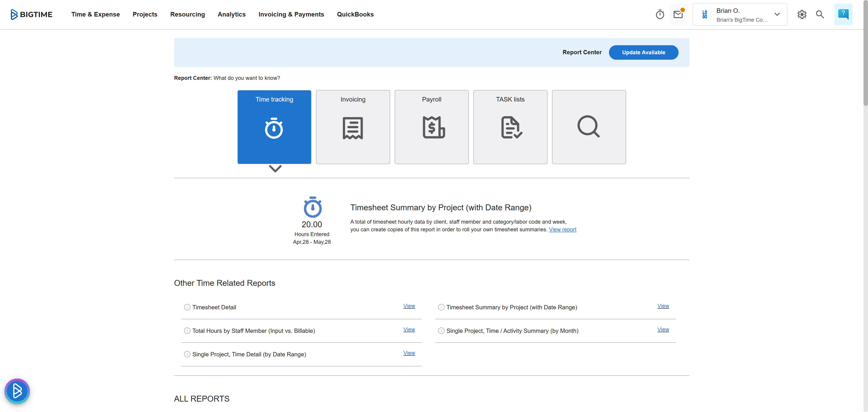The height and width of the screenshot is (412, 868).
Task: Click the BigTime logo in the header
Action: [x=31, y=14]
